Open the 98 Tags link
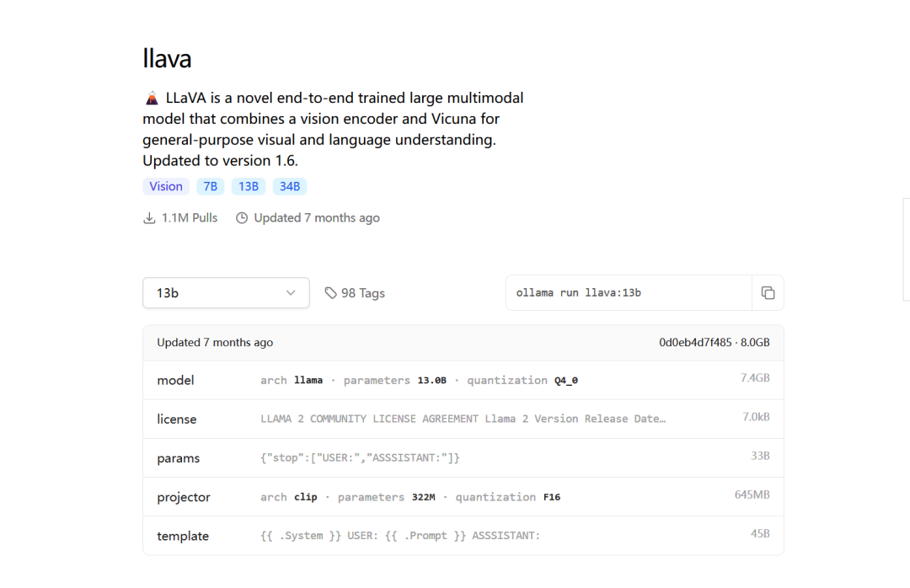The image size is (910, 588). 362,293
